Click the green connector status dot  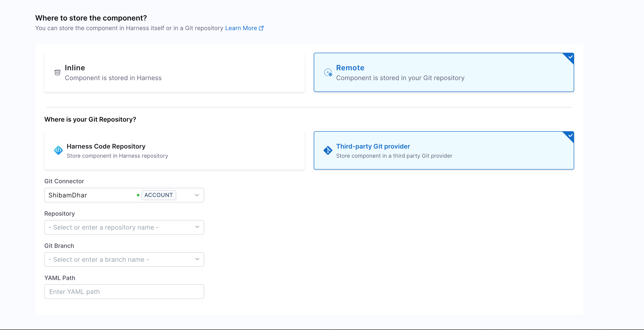click(138, 195)
